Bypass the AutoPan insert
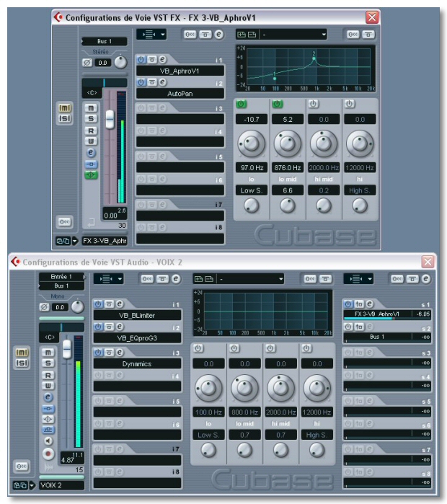Screen dimensions: 447x504 151,82
